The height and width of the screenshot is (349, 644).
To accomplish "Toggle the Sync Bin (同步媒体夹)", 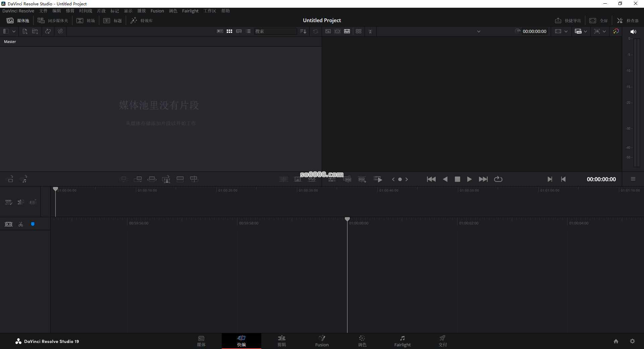I will tap(53, 20).
